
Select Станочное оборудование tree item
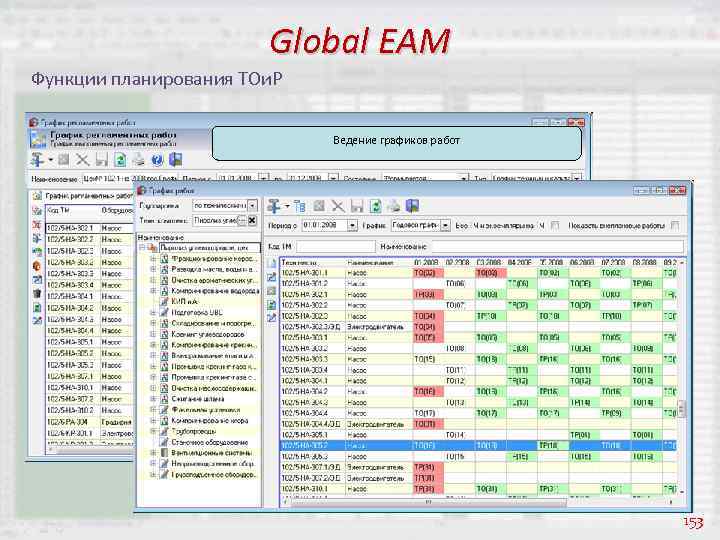[x=210, y=443]
